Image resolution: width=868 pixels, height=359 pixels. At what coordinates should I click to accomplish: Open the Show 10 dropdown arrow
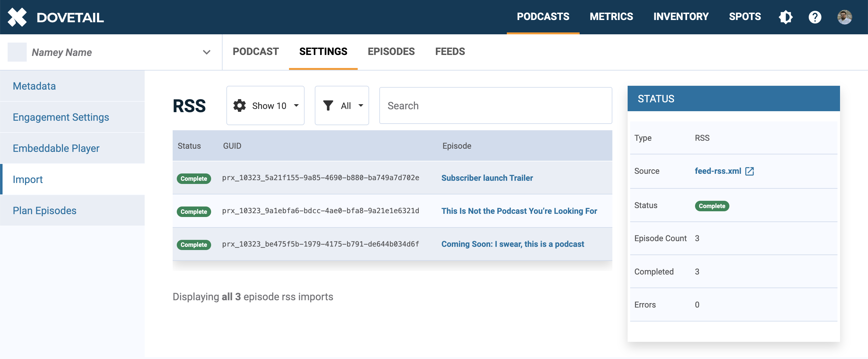click(x=296, y=105)
